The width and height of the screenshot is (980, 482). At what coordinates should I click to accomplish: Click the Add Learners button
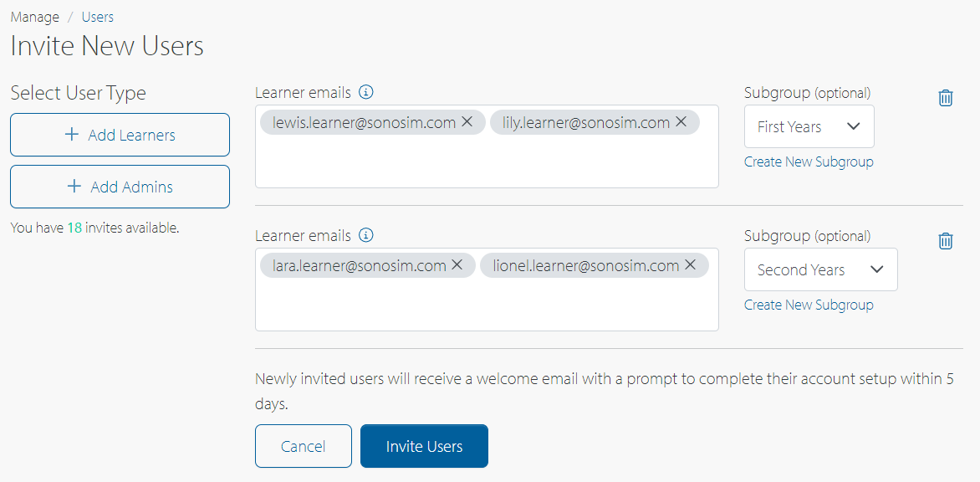tap(120, 135)
